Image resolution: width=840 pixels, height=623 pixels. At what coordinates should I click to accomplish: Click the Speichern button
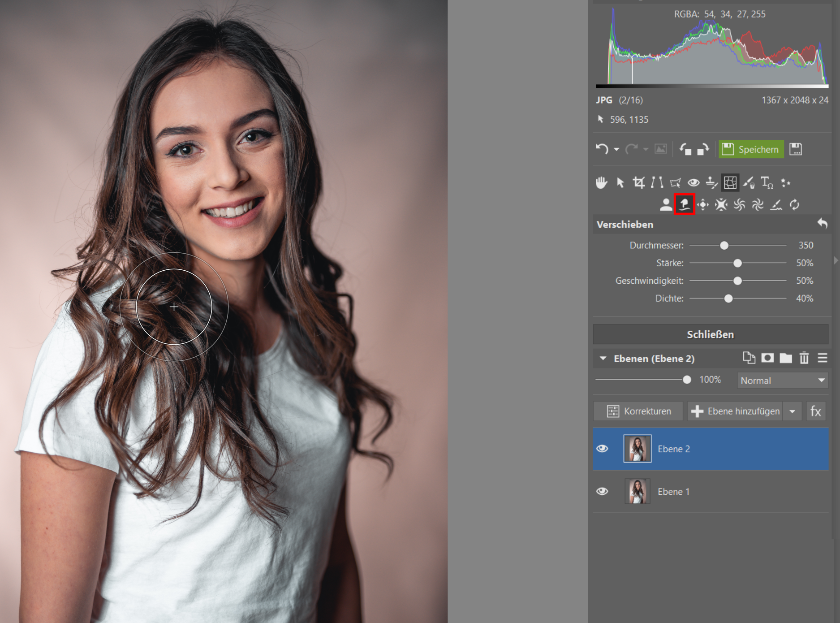point(751,149)
